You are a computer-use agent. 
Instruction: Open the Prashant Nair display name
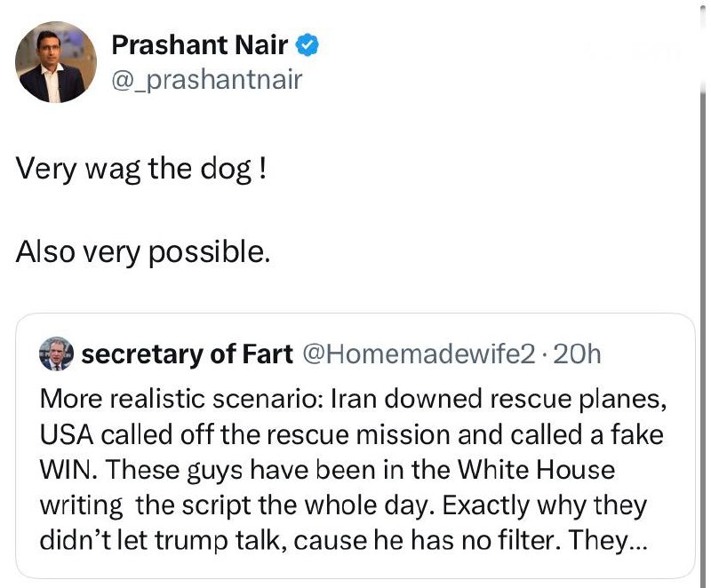199,44
